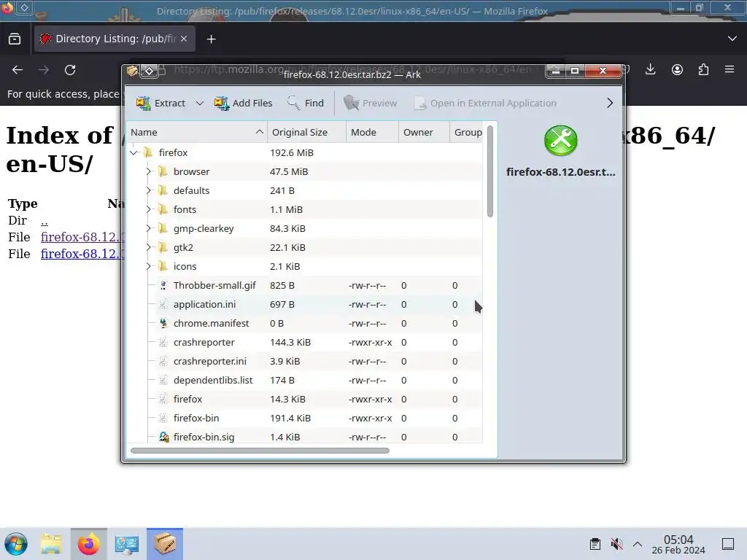Click the Ark window menu icon
The image size is (747, 560).
pyautogui.click(x=133, y=71)
